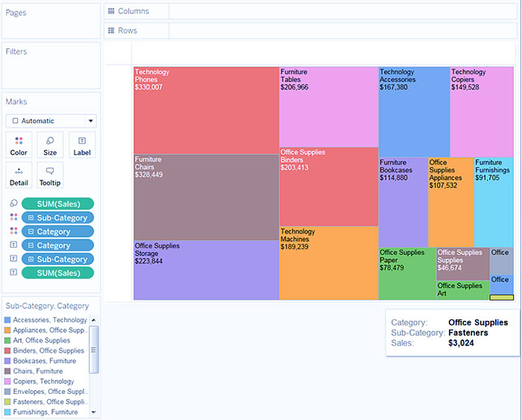
Task: Collapse the color Category pill minus sign
Action: (x=31, y=231)
